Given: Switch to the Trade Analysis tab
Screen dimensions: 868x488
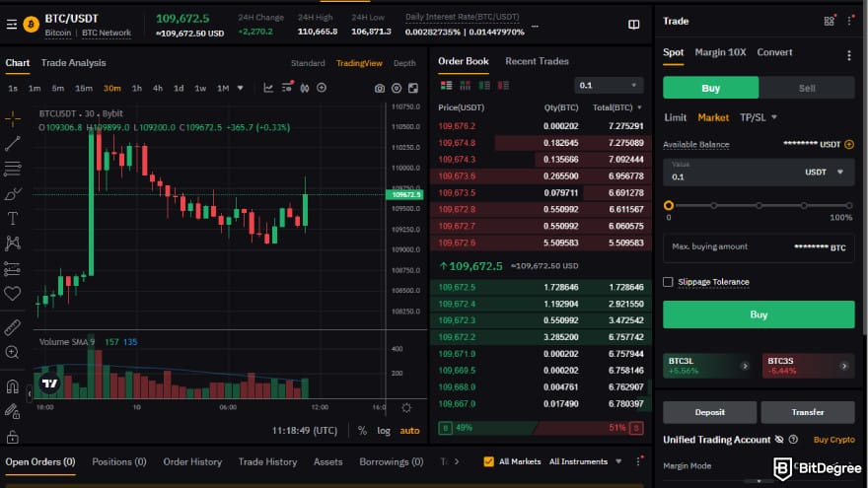Looking at the screenshot, I should (73, 63).
